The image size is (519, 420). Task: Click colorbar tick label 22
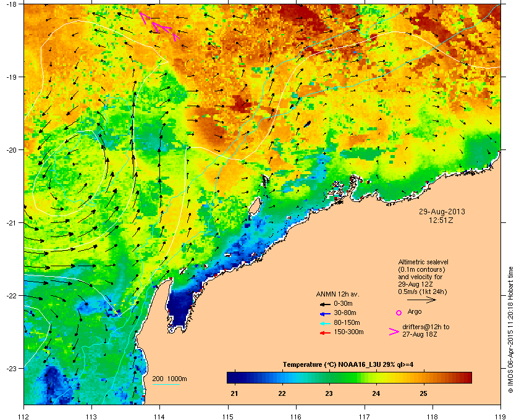click(x=282, y=394)
